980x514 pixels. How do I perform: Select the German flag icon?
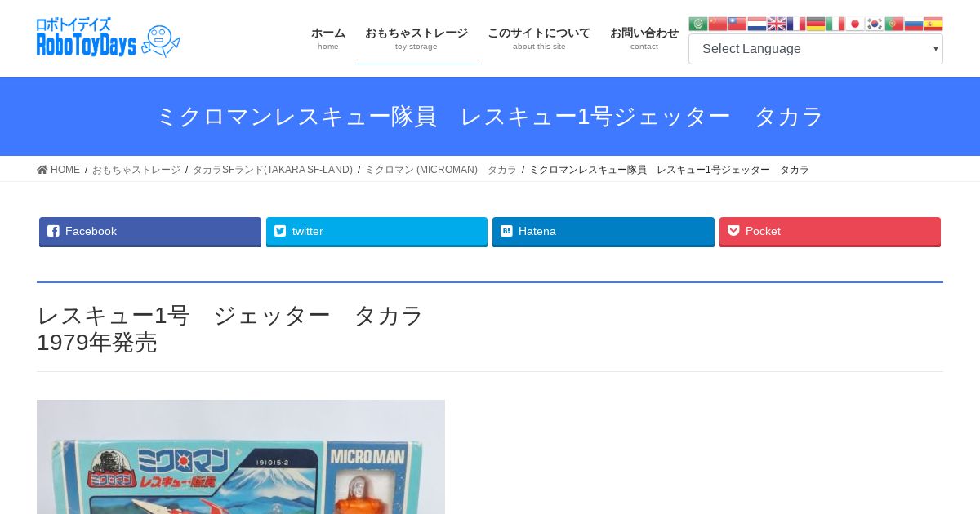coord(816,24)
